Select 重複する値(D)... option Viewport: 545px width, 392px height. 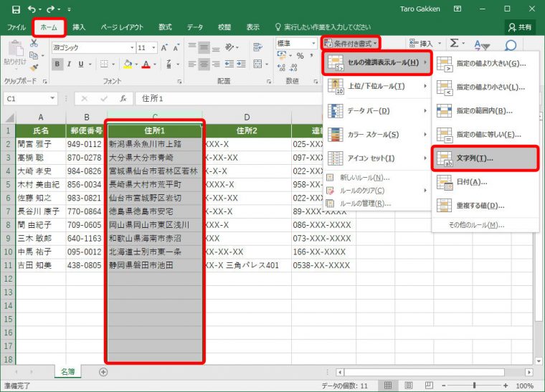(x=485, y=206)
